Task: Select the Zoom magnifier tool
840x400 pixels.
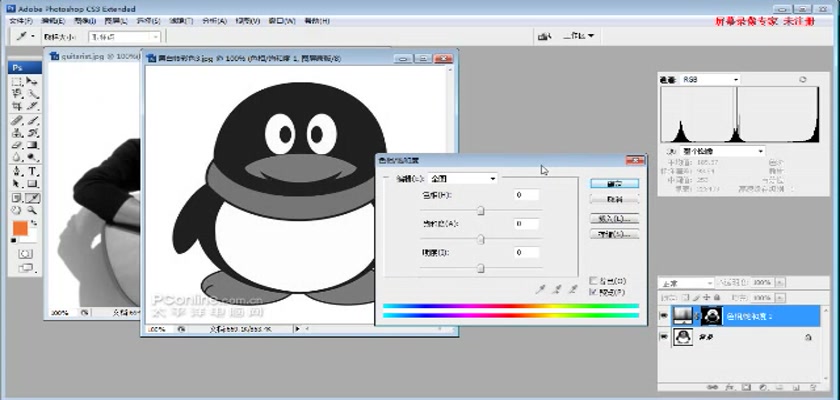Action: pos(32,210)
